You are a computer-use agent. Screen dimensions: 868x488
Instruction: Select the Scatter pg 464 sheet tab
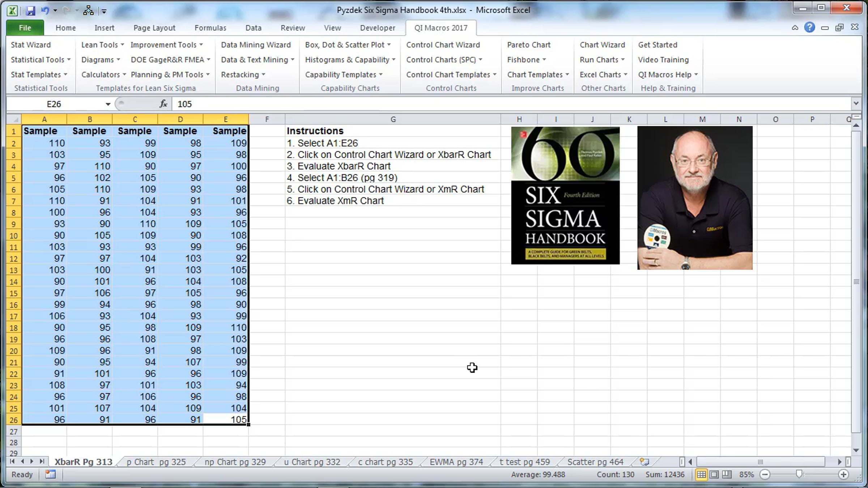pyautogui.click(x=595, y=462)
